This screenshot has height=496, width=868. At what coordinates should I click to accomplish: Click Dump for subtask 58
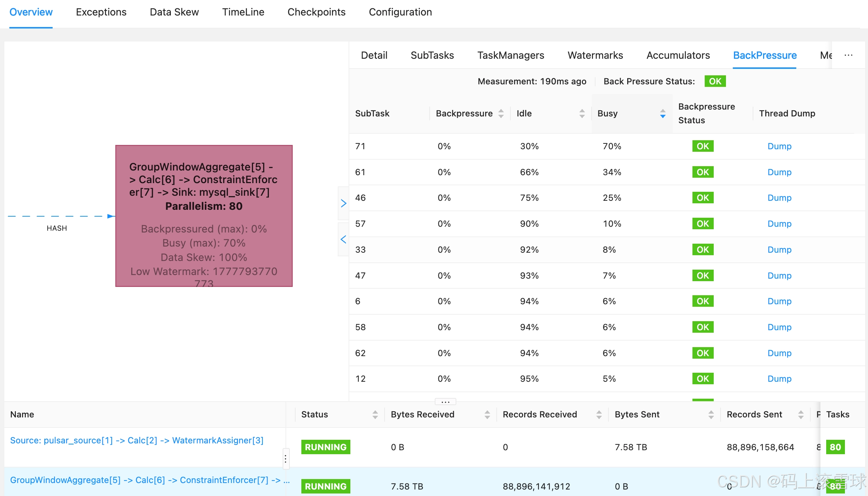(780, 327)
